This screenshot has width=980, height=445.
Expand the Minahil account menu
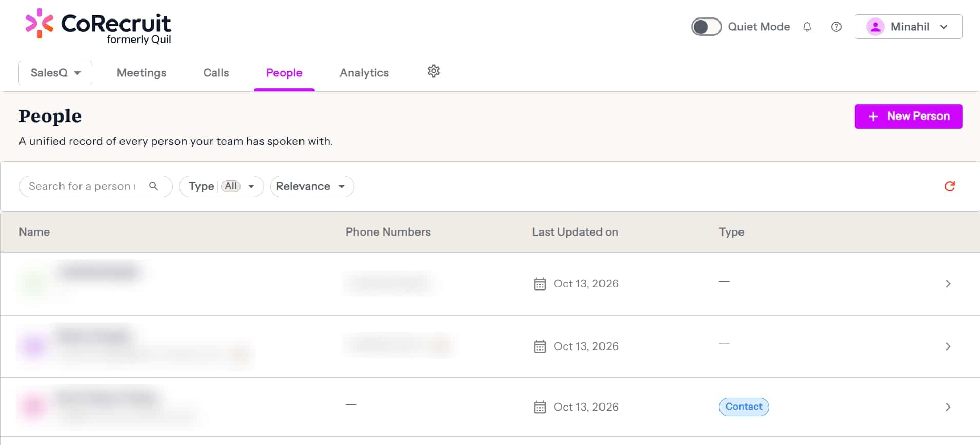(908, 27)
